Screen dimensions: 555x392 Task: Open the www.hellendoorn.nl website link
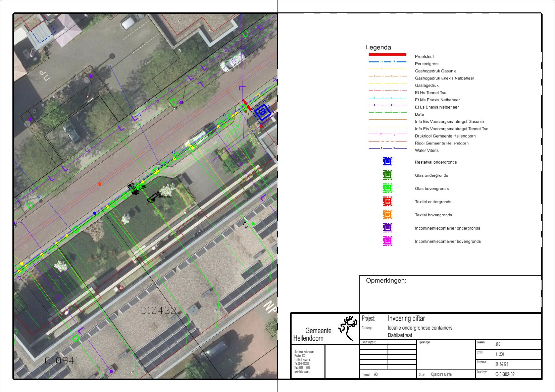tap(303, 372)
